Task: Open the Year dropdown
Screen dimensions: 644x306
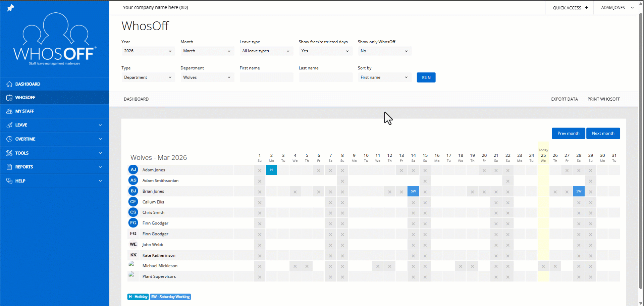Action: point(148,51)
